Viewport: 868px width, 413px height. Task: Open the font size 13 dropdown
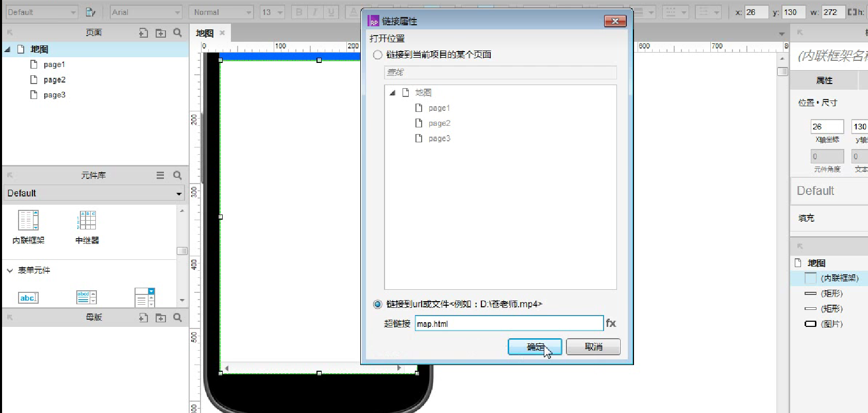pos(272,12)
